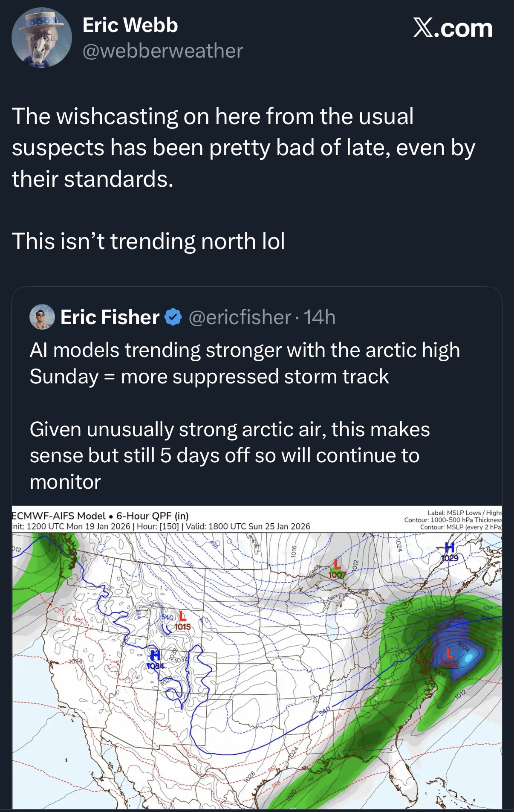Open the Eric Webb display name
514x812 pixels.
[x=130, y=25]
